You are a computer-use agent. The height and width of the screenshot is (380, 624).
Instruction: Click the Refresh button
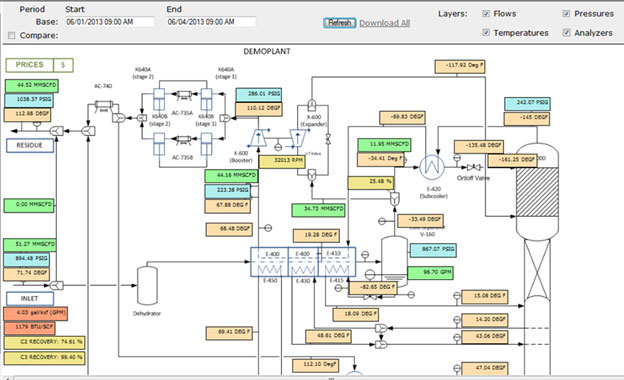(x=339, y=23)
